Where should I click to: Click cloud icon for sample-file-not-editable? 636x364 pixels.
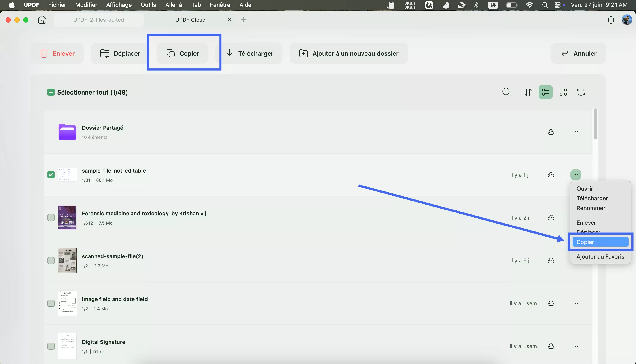[x=551, y=175]
